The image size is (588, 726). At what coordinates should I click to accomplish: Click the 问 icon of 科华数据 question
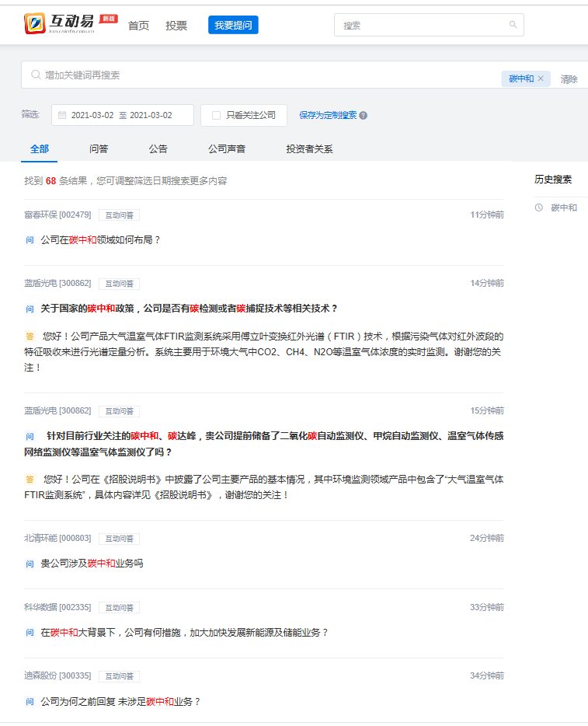(x=30, y=633)
